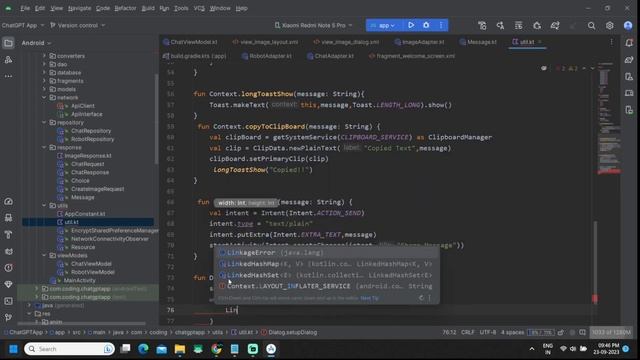The image size is (640, 360).
Task: Click project tree vertical scrollbar
Action: point(156,119)
